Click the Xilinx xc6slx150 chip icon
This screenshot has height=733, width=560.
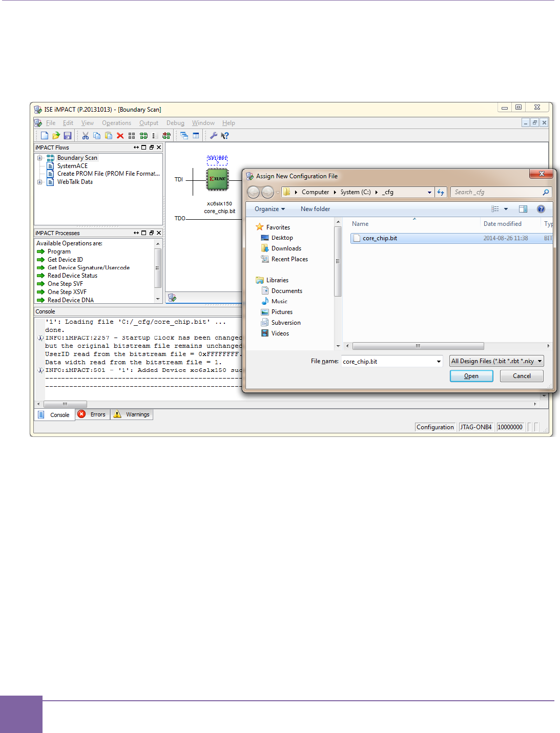pos(217,179)
